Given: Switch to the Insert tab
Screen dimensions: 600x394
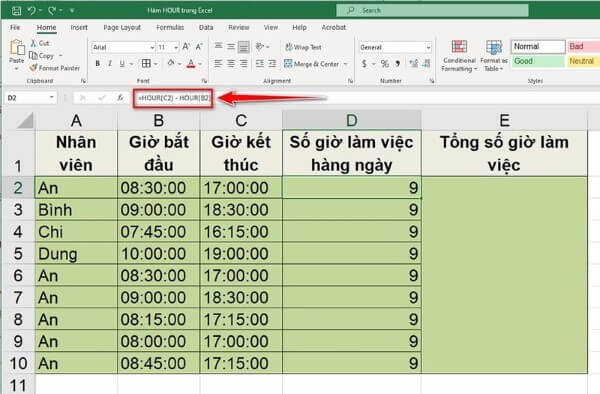Looking at the screenshot, I should click(79, 28).
